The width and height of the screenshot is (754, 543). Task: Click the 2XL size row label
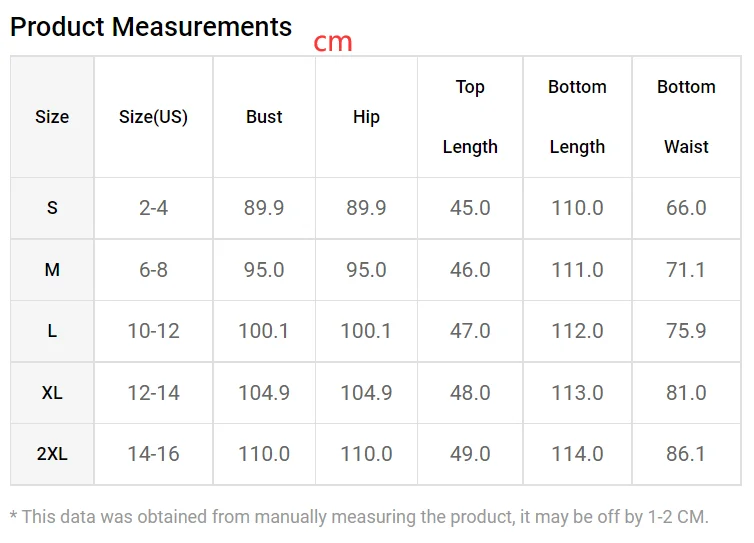point(52,454)
